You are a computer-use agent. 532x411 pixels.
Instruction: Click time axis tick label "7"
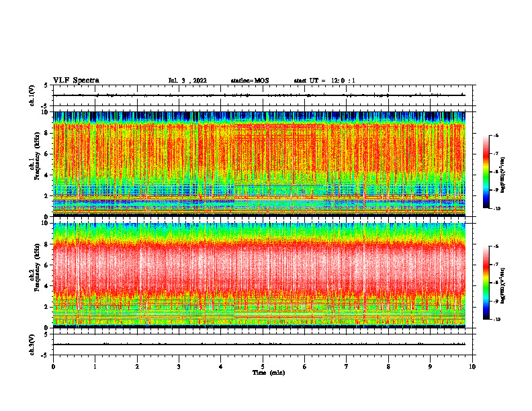click(347, 367)
